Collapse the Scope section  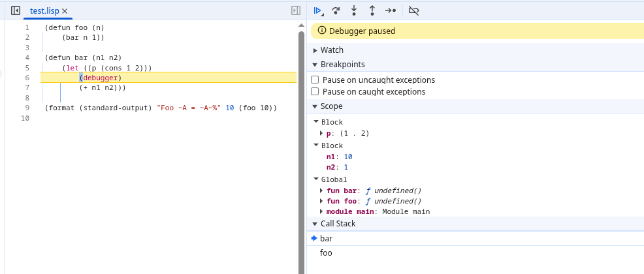point(315,106)
